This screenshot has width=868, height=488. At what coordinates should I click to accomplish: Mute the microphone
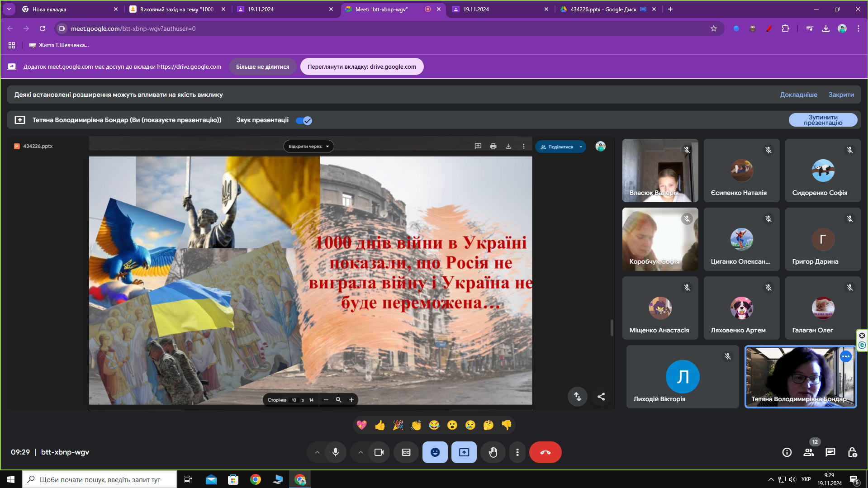pyautogui.click(x=336, y=452)
